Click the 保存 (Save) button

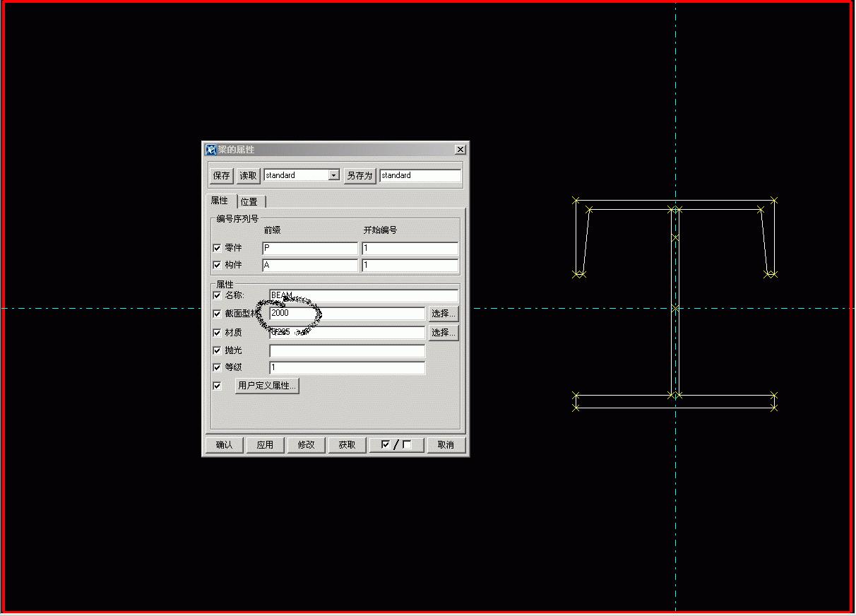click(221, 175)
